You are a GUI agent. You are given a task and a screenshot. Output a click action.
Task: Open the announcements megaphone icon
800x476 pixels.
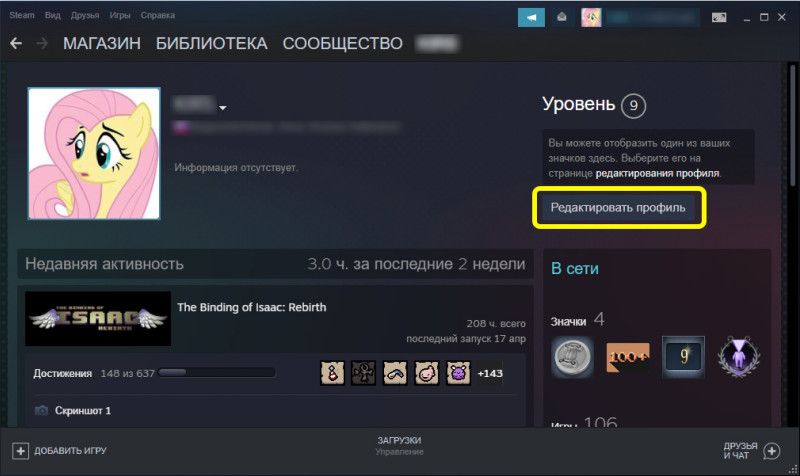pos(531,17)
